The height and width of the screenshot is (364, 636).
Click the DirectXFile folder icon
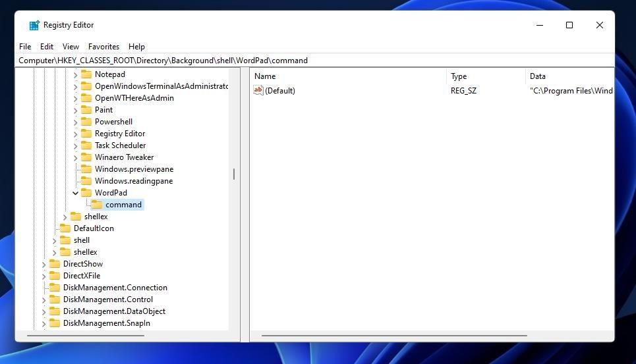point(54,276)
